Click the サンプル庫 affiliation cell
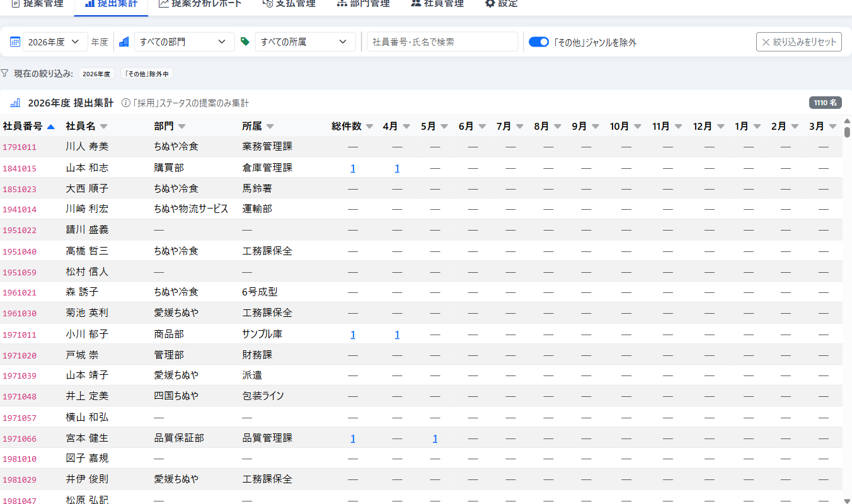This screenshot has height=504, width=852. tap(262, 334)
